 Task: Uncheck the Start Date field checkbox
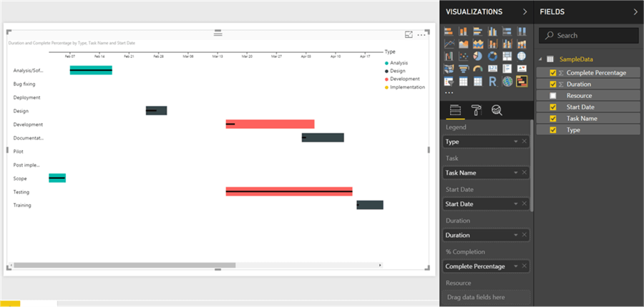pyautogui.click(x=553, y=107)
